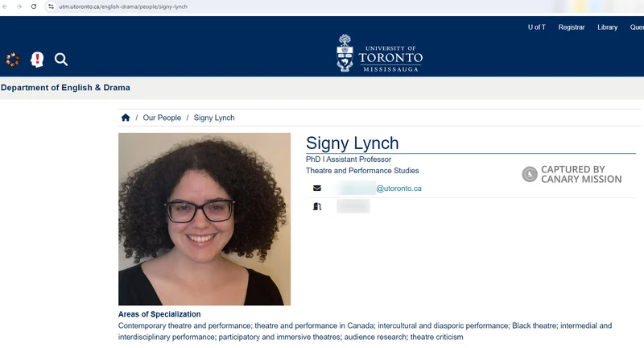Open the Library link

(608, 27)
